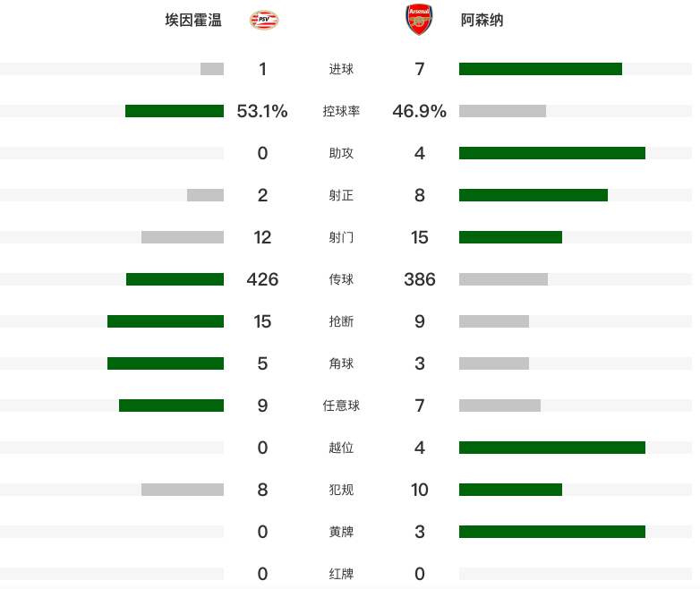Select the 助攻 assists label
This screenshot has height=589, width=700.
(341, 153)
